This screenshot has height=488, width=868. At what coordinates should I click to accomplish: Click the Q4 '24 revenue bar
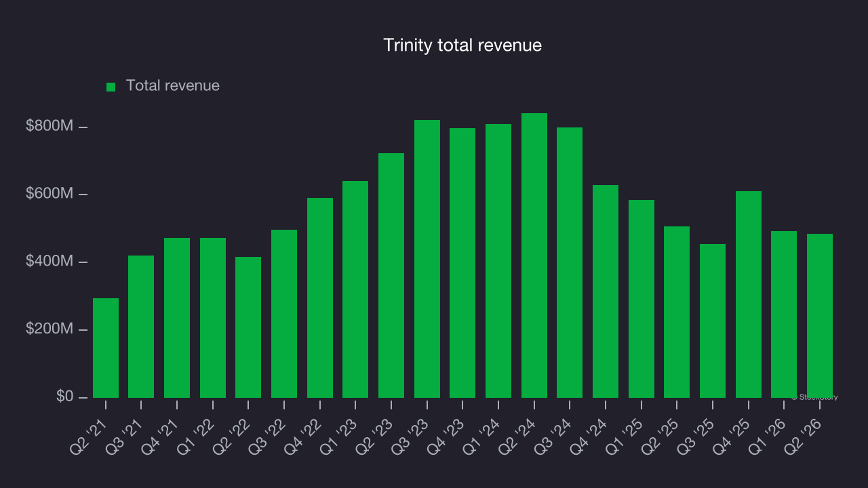tap(606, 291)
